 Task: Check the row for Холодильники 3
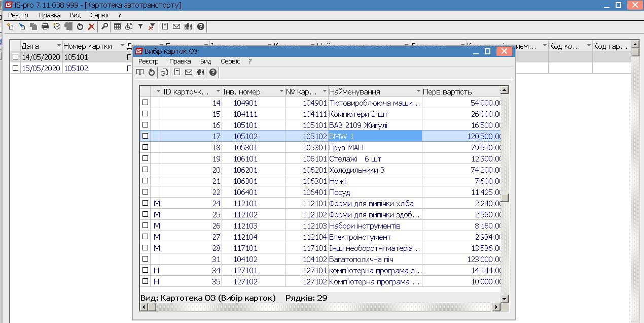coord(145,170)
